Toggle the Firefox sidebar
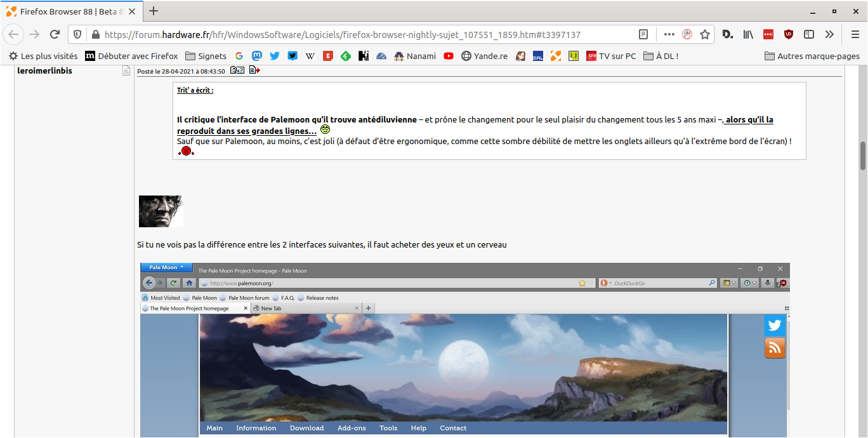868x438 pixels. pos(809,35)
